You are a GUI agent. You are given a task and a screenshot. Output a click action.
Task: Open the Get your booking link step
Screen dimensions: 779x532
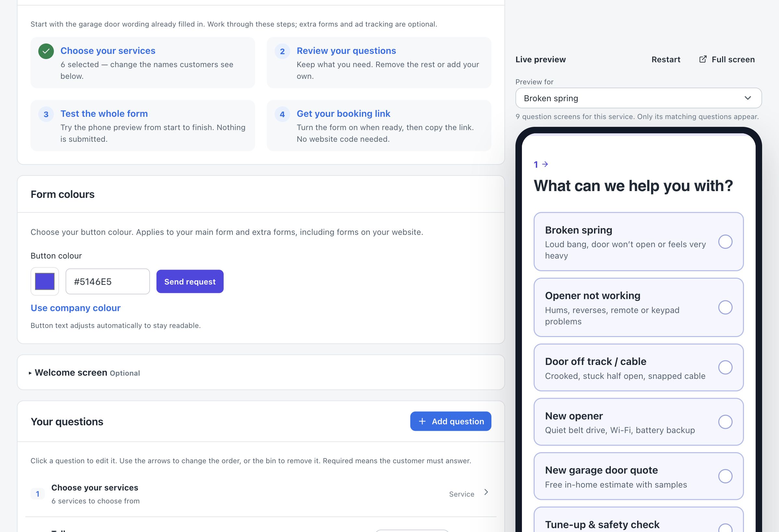(x=343, y=114)
